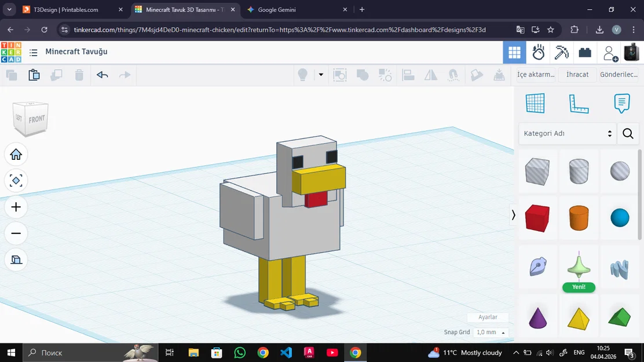This screenshot has height=362, width=644.
Task: Click the Workplane tool in the right panel
Action: tap(535, 103)
